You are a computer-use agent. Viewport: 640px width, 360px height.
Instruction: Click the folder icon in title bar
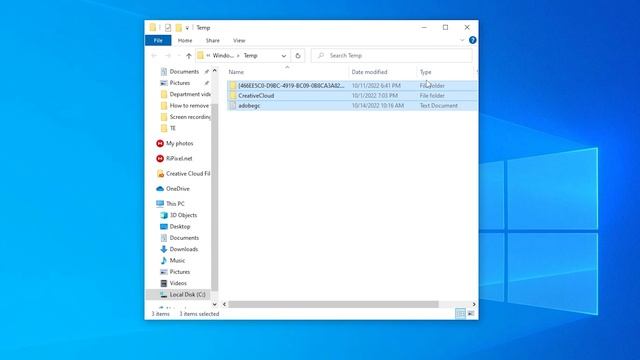[153, 27]
